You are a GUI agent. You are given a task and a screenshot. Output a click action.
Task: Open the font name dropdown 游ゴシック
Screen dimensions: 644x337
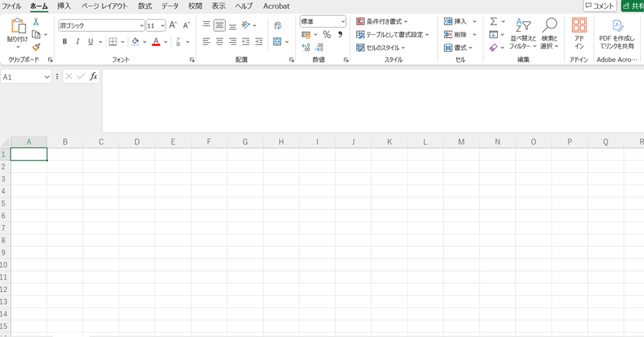click(x=141, y=25)
